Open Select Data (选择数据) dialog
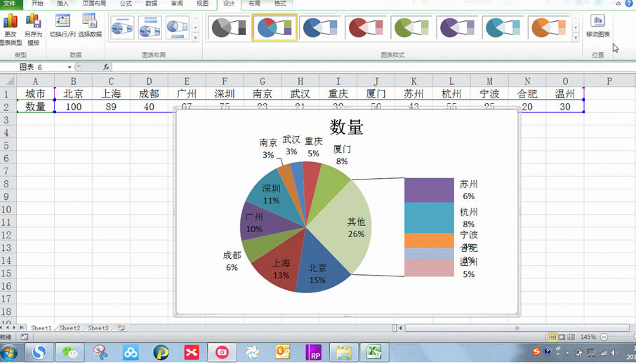Screen dimensions: 636x364 (90, 25)
